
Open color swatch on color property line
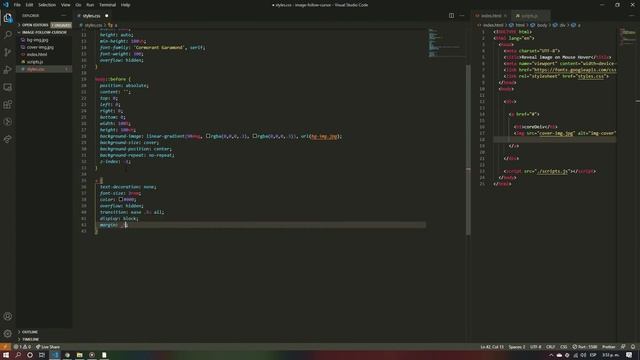coord(121,199)
